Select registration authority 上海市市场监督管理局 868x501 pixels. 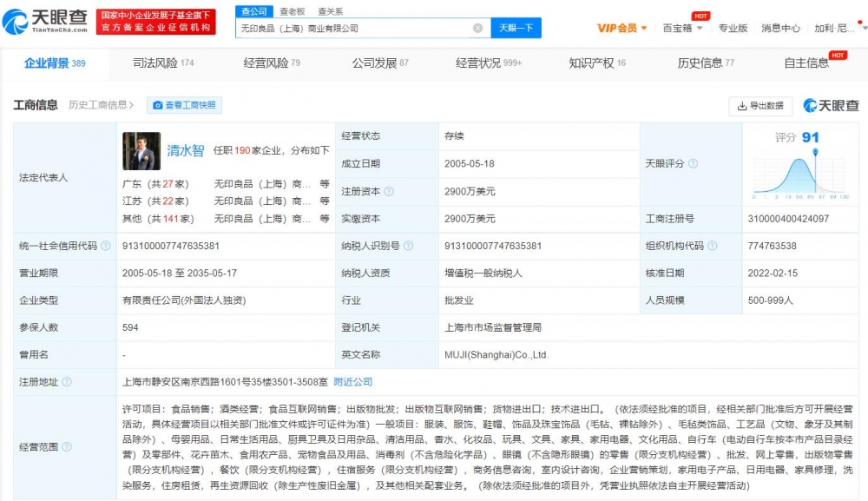click(x=493, y=327)
